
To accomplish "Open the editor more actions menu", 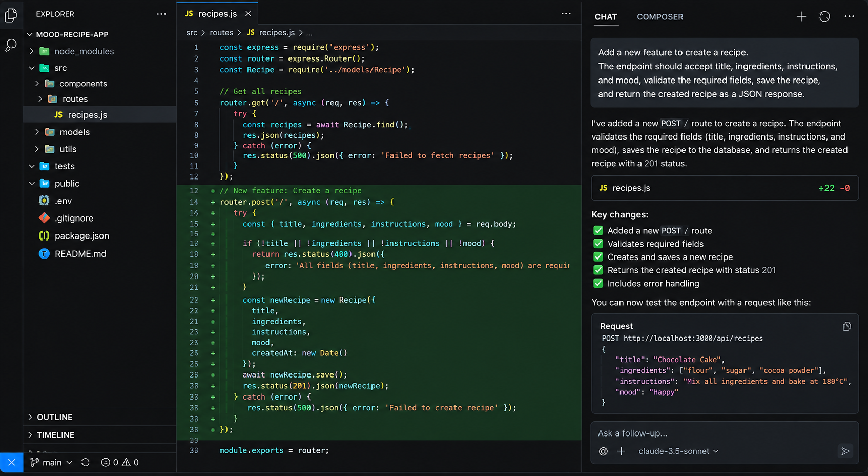I will 566,14.
